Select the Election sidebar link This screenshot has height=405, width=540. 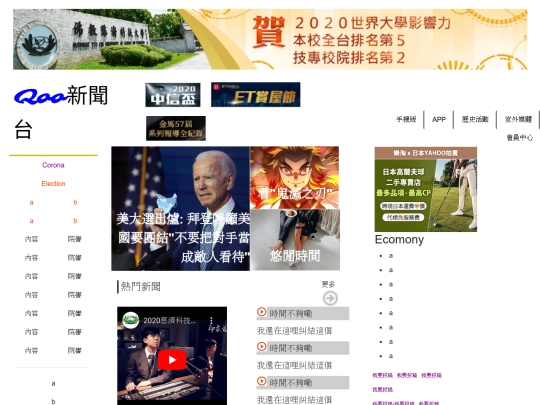tap(53, 184)
